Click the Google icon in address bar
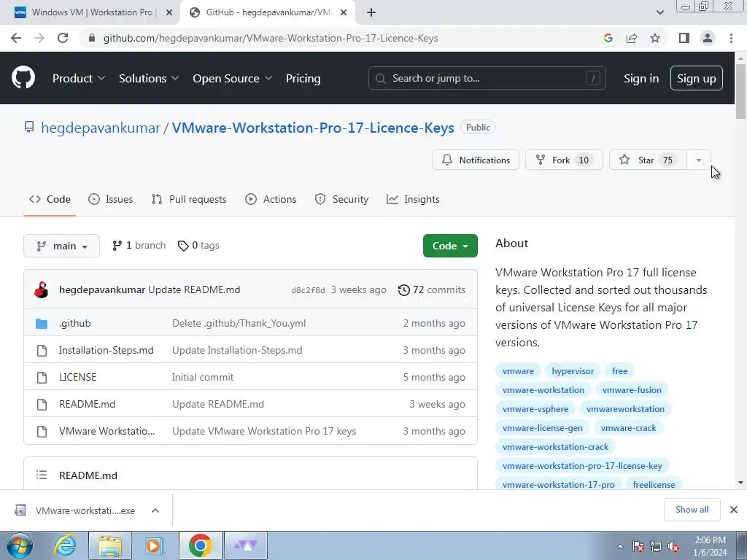Screen dimensions: 747x560 (x=608, y=38)
